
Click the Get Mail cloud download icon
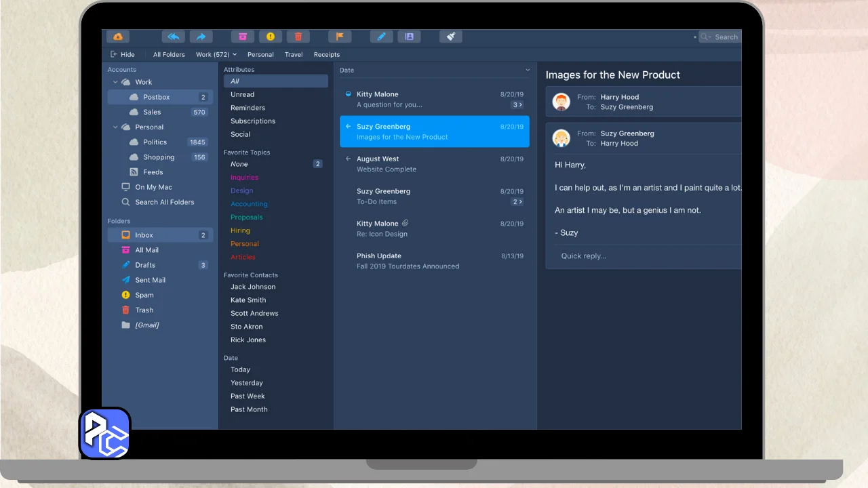click(x=118, y=37)
